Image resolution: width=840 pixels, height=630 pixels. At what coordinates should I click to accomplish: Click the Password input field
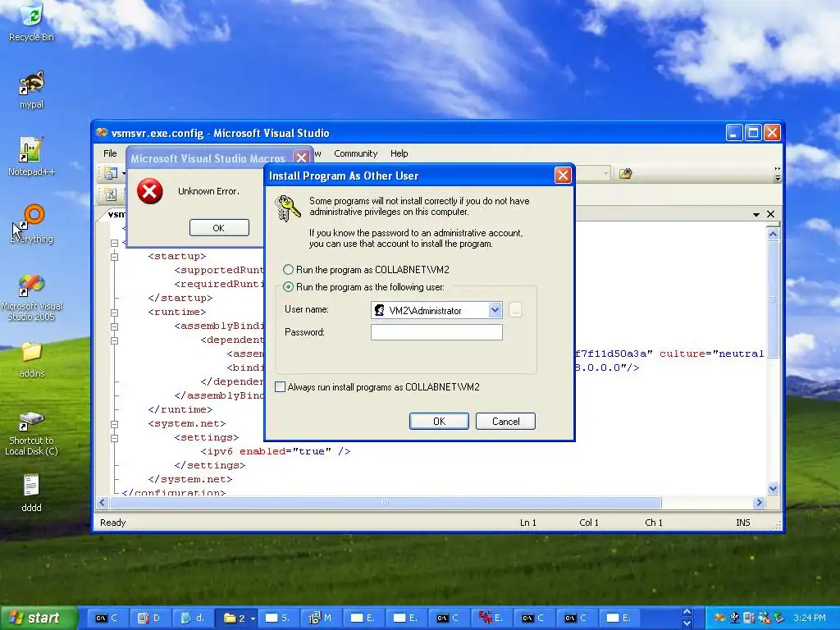click(x=436, y=332)
